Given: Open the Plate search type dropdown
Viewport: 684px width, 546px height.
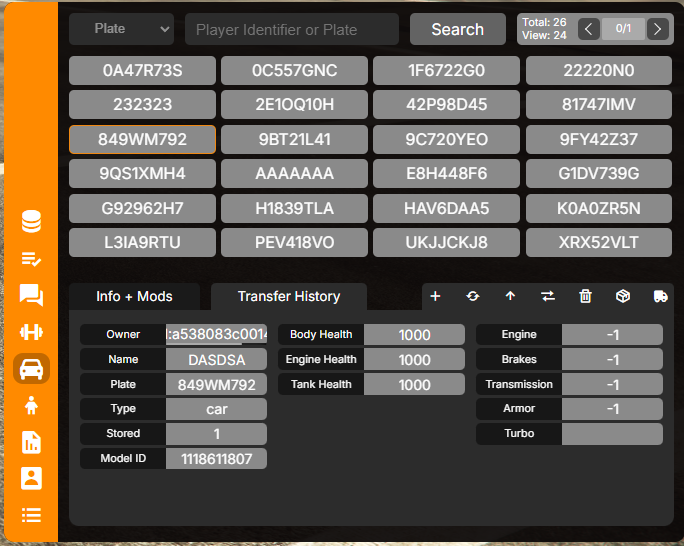Looking at the screenshot, I should coord(121,29).
